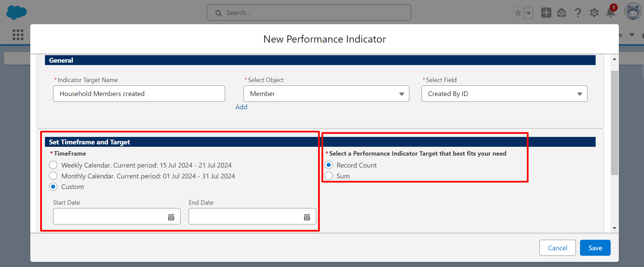The height and width of the screenshot is (267, 644).
Task: Select the Weekly Calendar timeframe option
Action: click(53, 165)
